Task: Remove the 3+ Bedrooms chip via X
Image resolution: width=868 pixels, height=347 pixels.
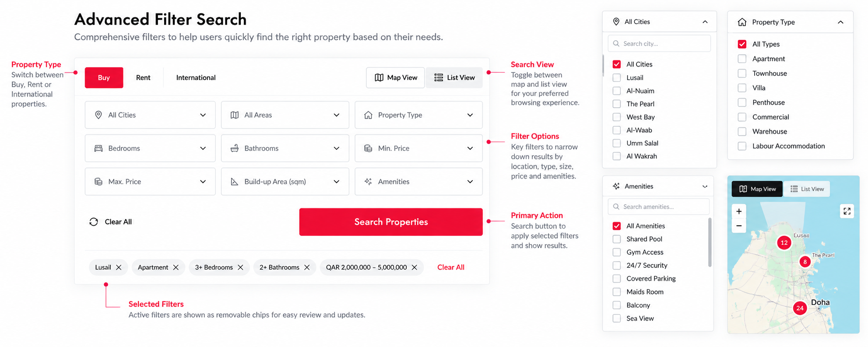Action: pyautogui.click(x=240, y=267)
